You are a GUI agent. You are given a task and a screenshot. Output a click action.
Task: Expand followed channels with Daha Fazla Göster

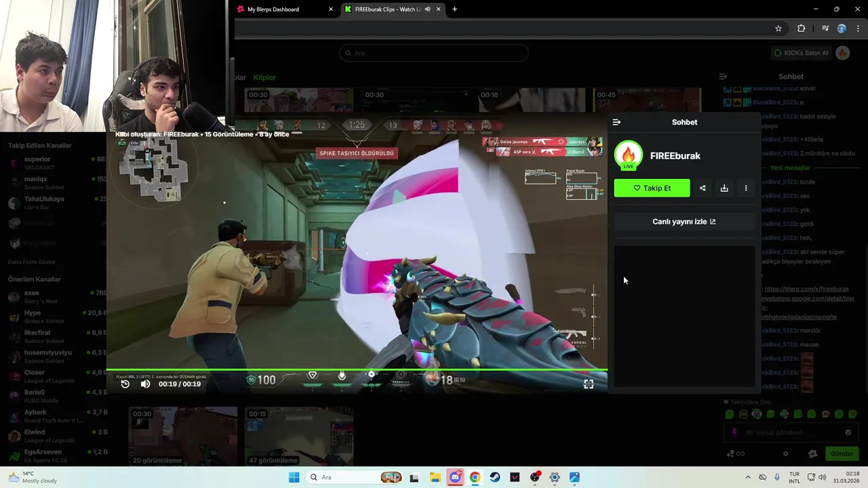(32, 262)
